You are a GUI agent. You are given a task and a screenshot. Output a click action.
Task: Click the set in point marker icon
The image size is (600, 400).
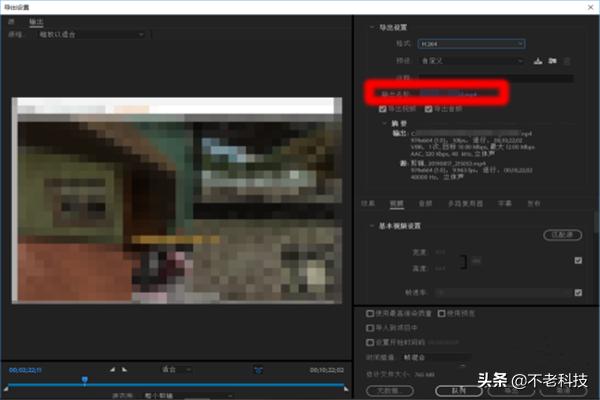(x=112, y=369)
